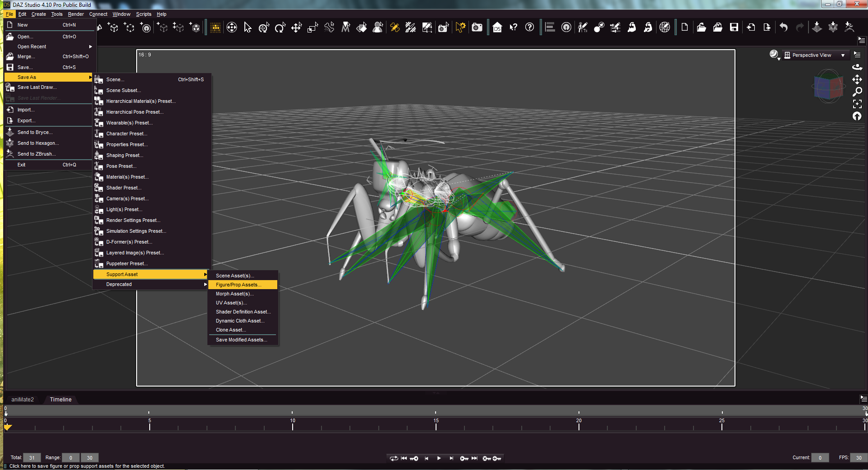Image resolution: width=868 pixels, height=470 pixels.
Task: Select the Universal manipulator tool
Action: 264,28
